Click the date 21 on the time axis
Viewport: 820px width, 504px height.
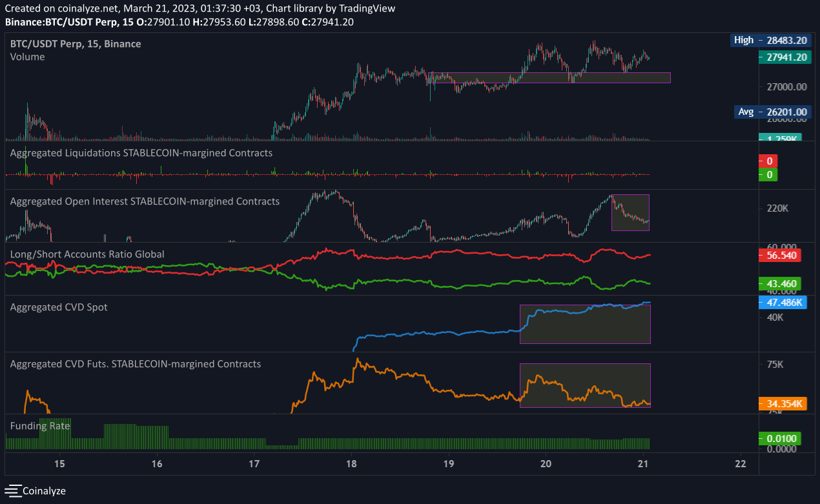pyautogui.click(x=643, y=464)
